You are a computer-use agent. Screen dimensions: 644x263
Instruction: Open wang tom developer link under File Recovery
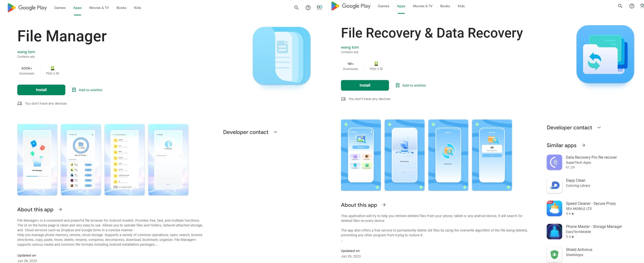click(x=350, y=47)
